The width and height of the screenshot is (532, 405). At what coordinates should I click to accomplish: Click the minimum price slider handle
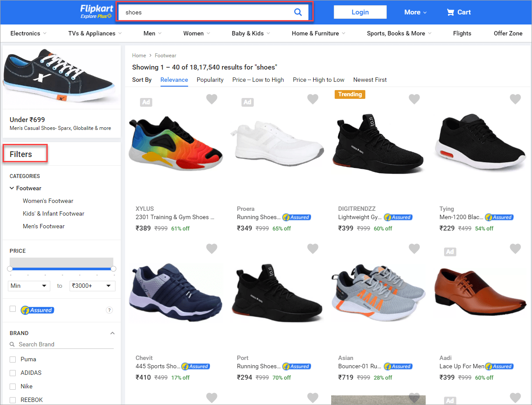10,269
